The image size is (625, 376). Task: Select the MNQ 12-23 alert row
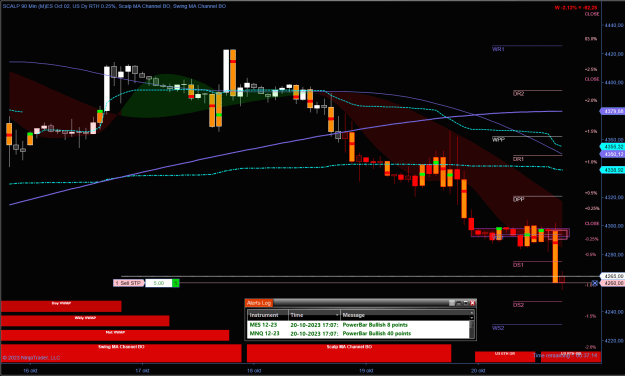point(358,333)
